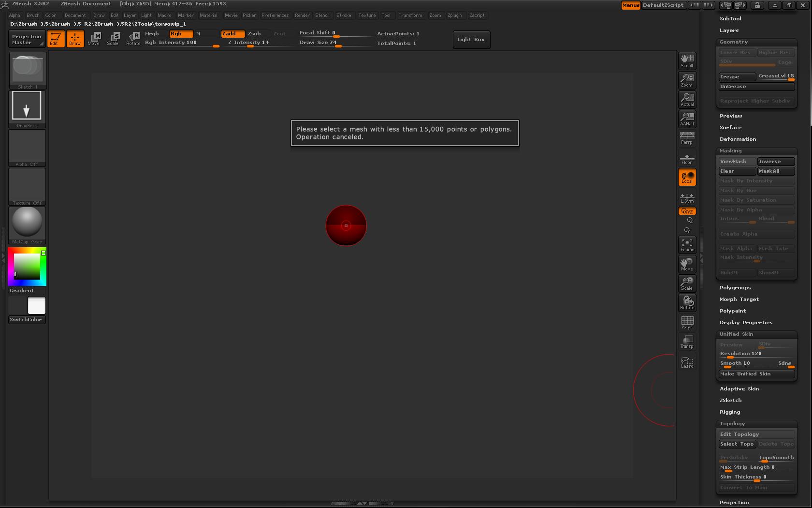
Task: Open the Sketch brush thumbnail
Action: [27, 71]
